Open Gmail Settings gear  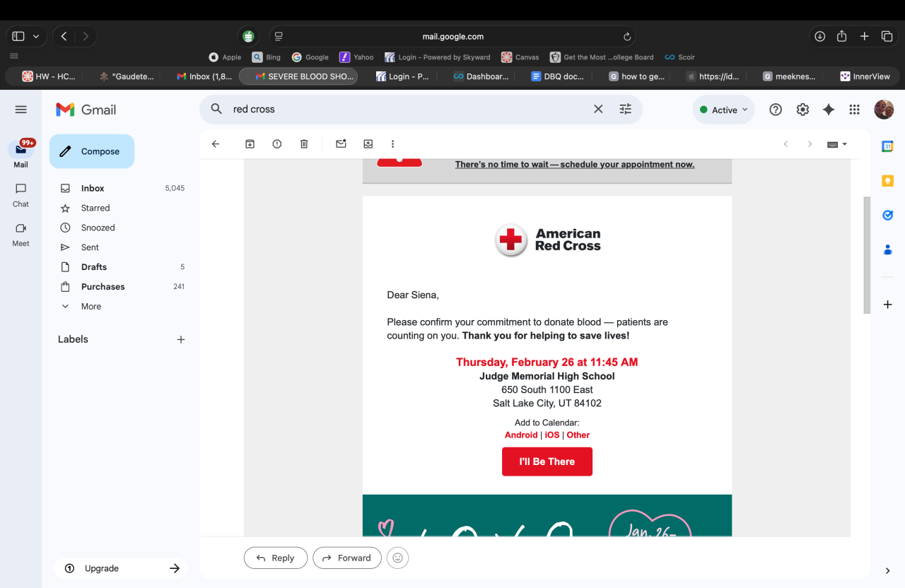pyautogui.click(x=802, y=110)
